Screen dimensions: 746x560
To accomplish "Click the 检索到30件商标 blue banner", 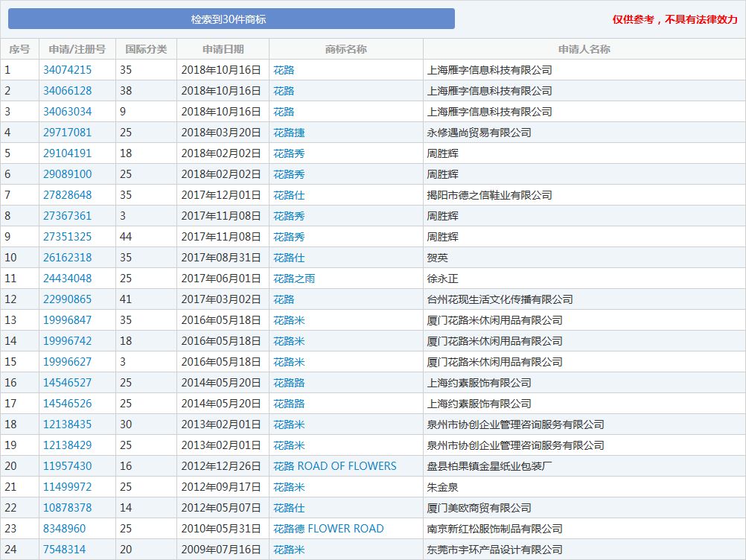I will pyautogui.click(x=232, y=19).
